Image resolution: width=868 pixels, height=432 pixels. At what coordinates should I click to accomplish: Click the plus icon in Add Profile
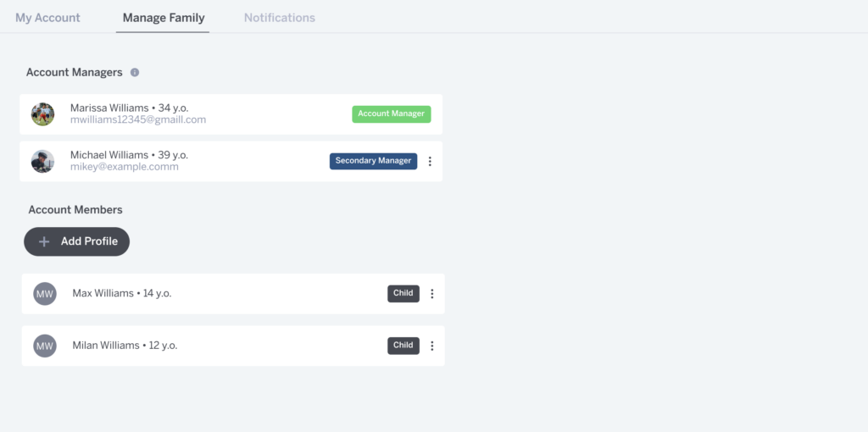(x=44, y=241)
